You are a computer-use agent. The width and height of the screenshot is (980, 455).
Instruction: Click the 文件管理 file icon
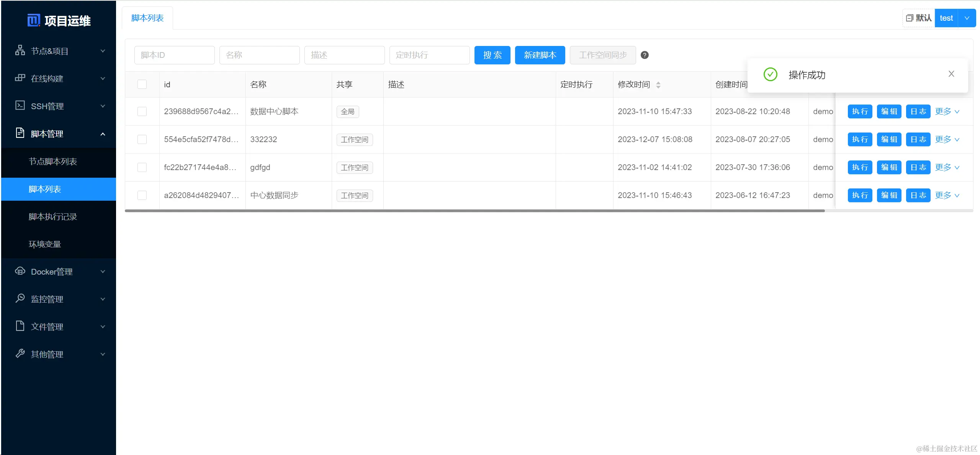(20, 326)
